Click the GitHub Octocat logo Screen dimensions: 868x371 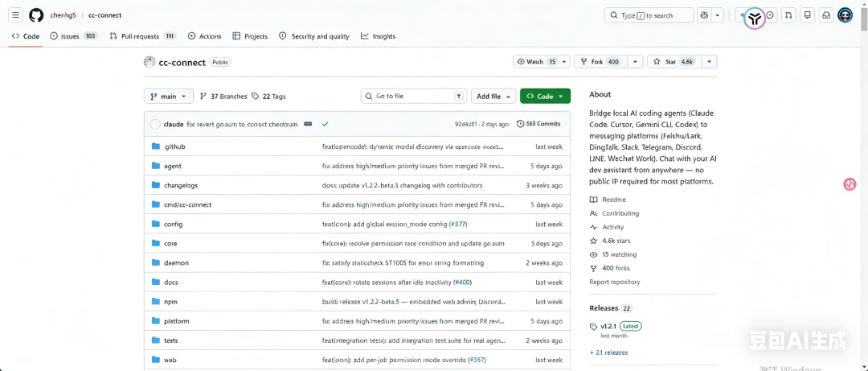(36, 15)
